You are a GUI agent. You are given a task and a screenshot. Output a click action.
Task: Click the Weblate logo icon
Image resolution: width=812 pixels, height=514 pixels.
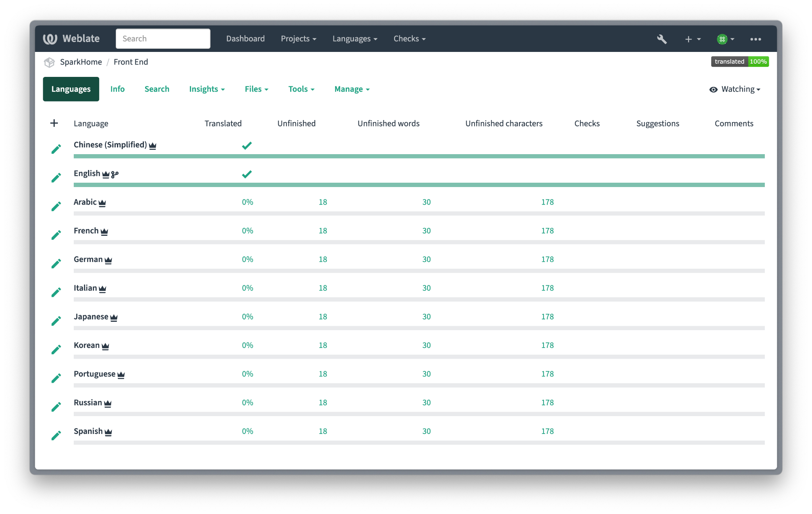(x=50, y=39)
